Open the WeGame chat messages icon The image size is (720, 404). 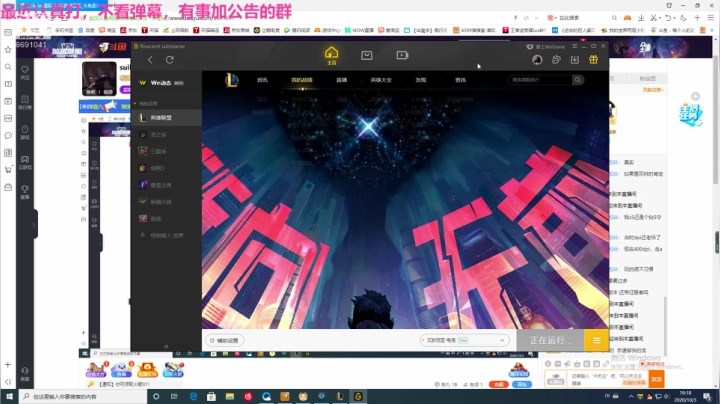556,60
